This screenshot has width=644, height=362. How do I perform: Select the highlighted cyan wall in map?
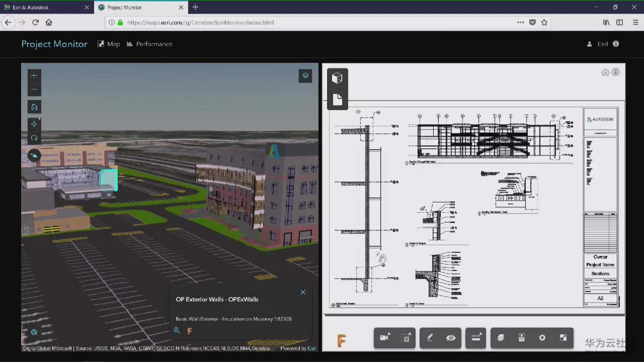[x=109, y=180]
